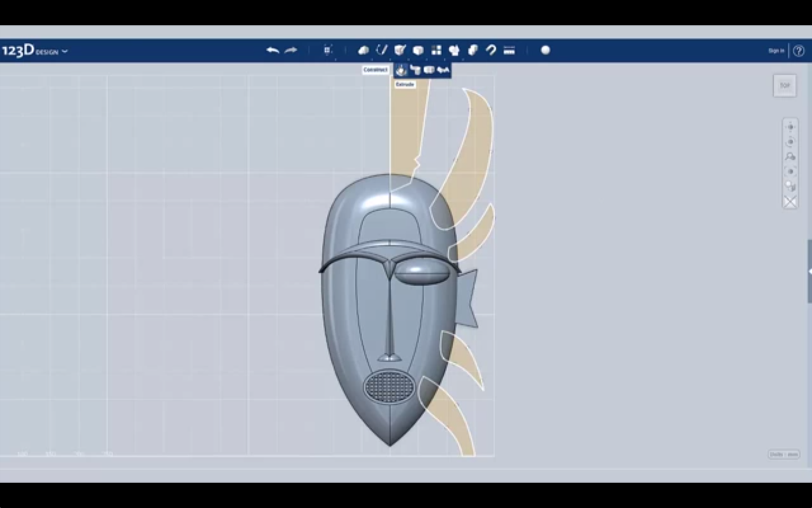Select the Extrude tool in Construct flyout
This screenshot has width=812, height=508.
point(401,70)
